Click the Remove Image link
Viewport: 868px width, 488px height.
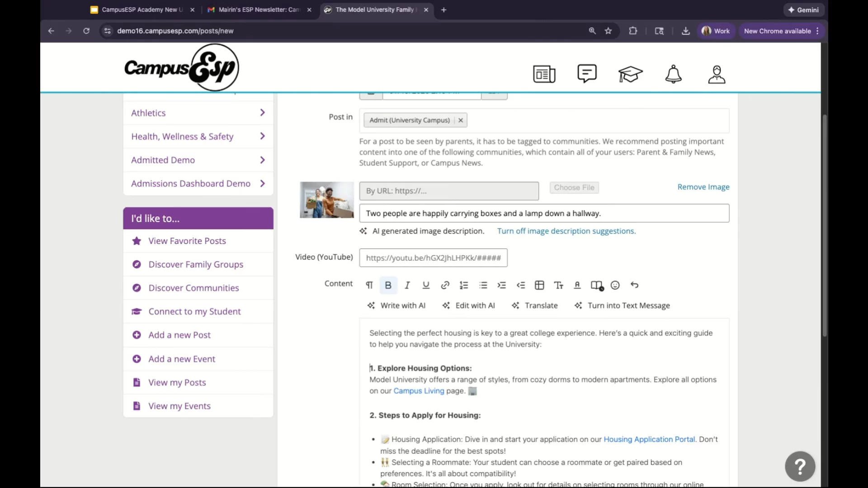703,187
